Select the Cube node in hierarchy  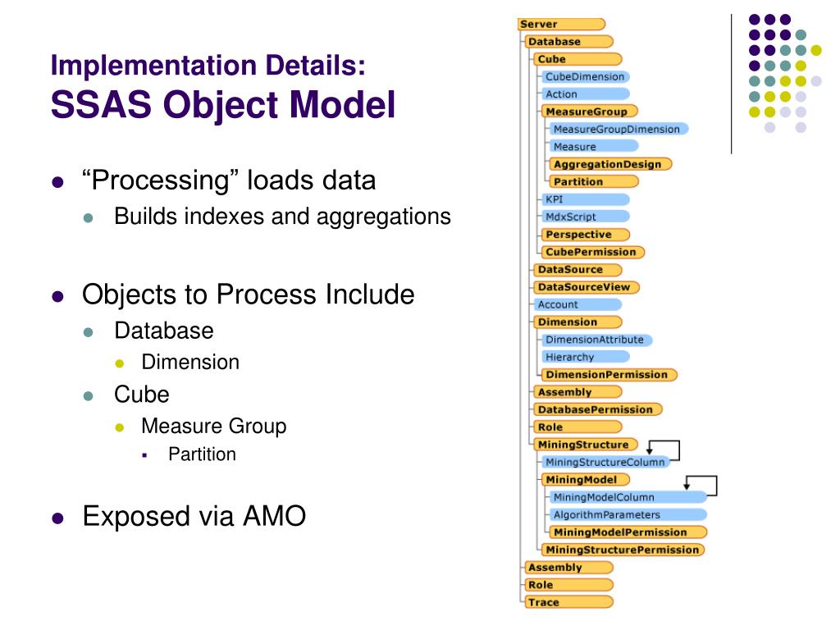point(577,59)
